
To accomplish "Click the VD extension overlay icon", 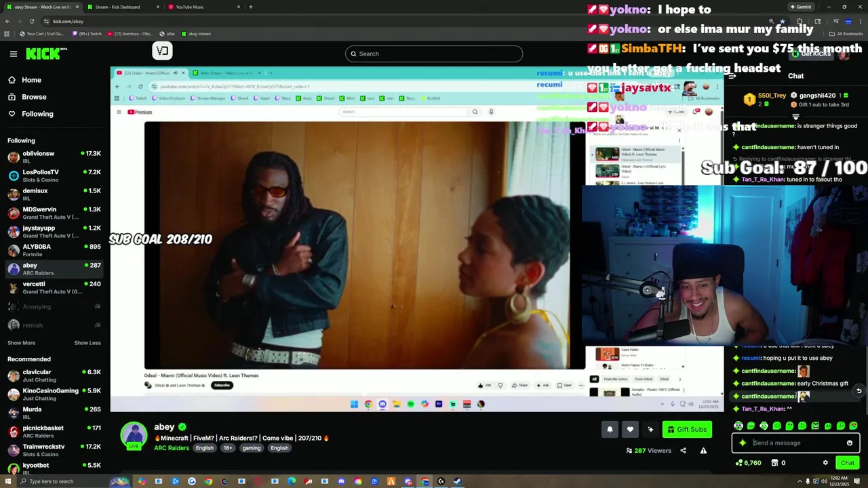I will click(162, 50).
